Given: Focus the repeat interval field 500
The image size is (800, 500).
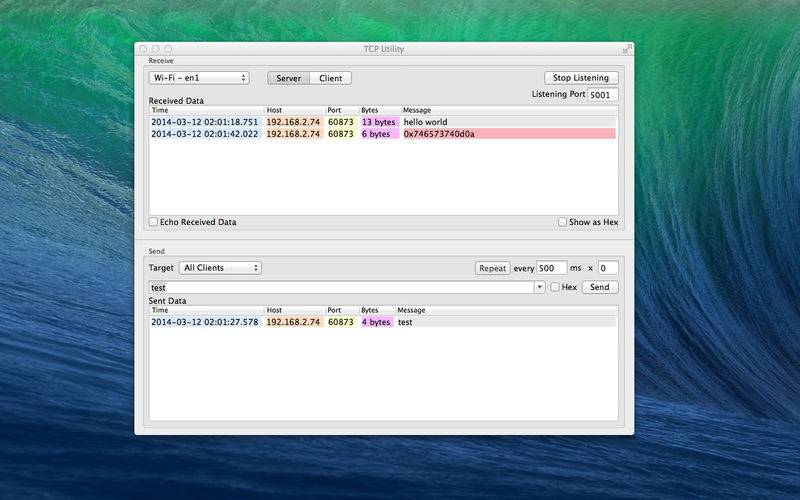Looking at the screenshot, I should tap(552, 268).
